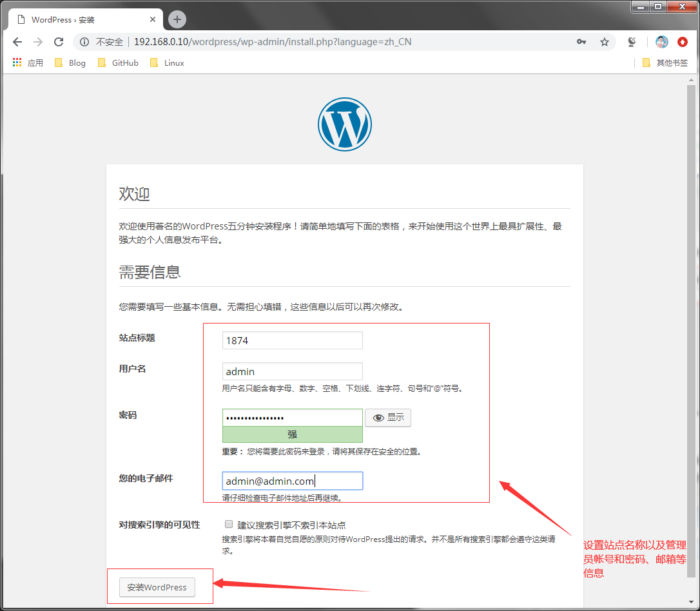Edit the site title field
The width and height of the screenshot is (700, 611).
pyautogui.click(x=293, y=340)
